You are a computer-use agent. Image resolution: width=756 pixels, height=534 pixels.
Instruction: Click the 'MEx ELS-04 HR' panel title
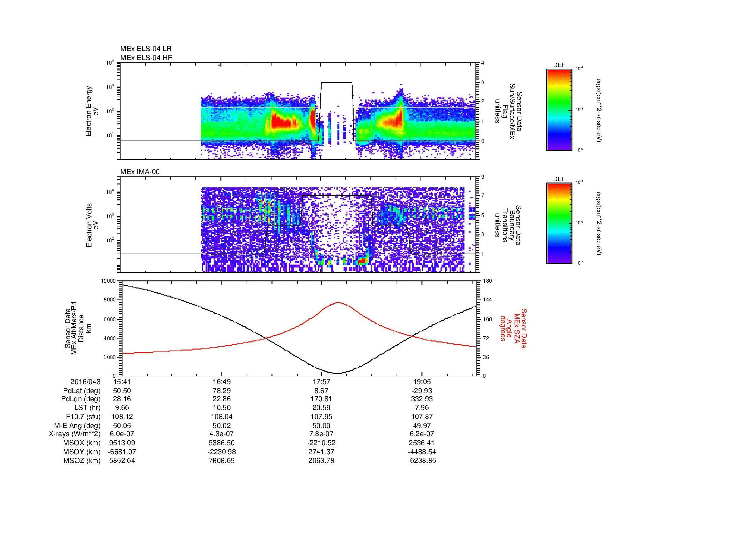click(146, 58)
